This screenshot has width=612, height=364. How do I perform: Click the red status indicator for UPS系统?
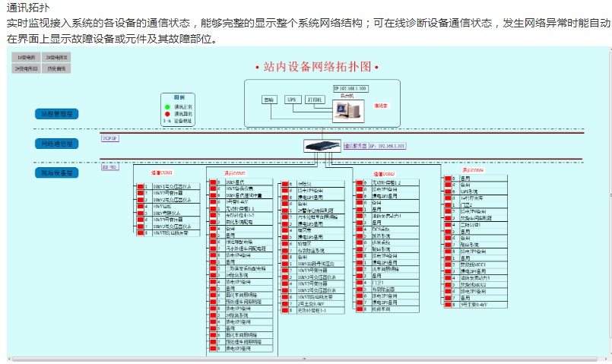point(448,191)
